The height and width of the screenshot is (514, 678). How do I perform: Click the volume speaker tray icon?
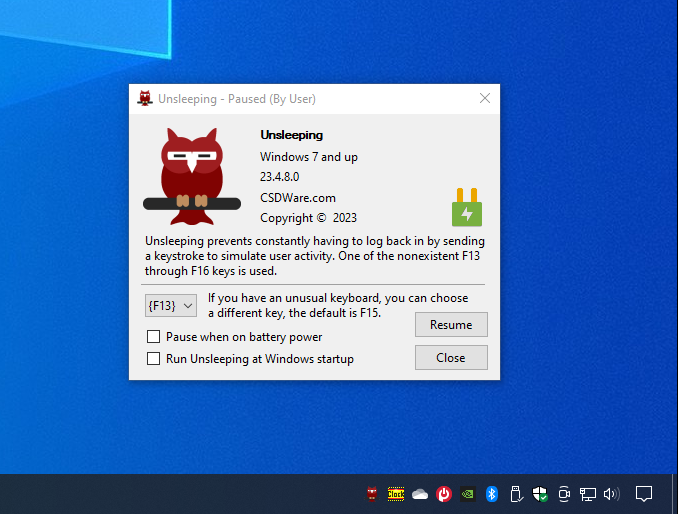[x=611, y=494]
